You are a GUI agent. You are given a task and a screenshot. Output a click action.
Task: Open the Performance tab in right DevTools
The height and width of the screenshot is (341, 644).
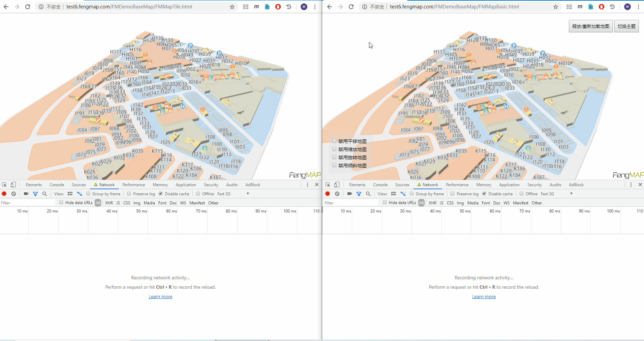(457, 184)
